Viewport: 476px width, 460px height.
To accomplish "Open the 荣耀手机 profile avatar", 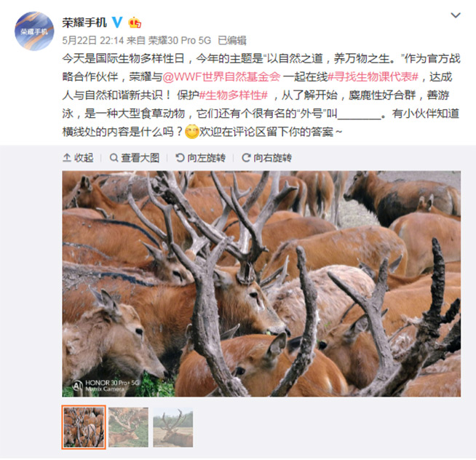I will [x=34, y=31].
